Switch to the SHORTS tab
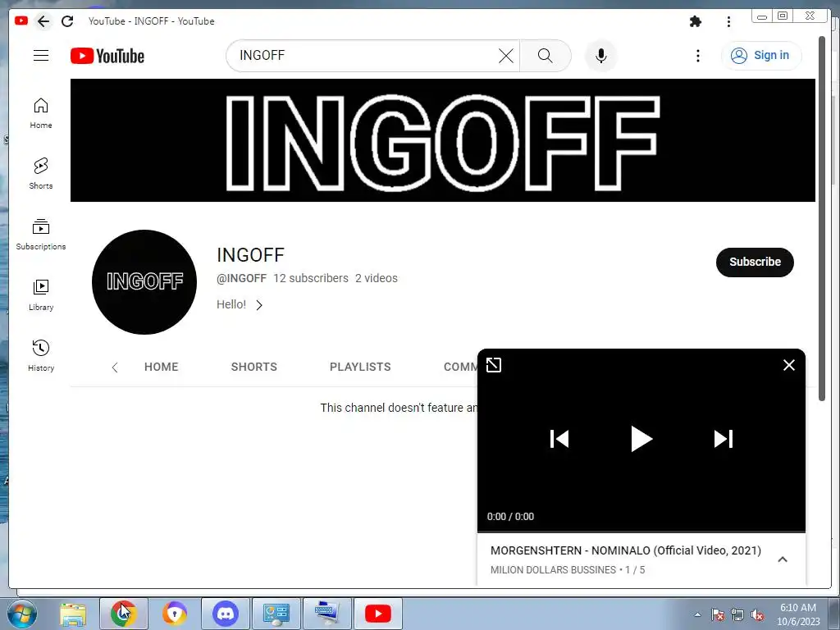 [254, 367]
